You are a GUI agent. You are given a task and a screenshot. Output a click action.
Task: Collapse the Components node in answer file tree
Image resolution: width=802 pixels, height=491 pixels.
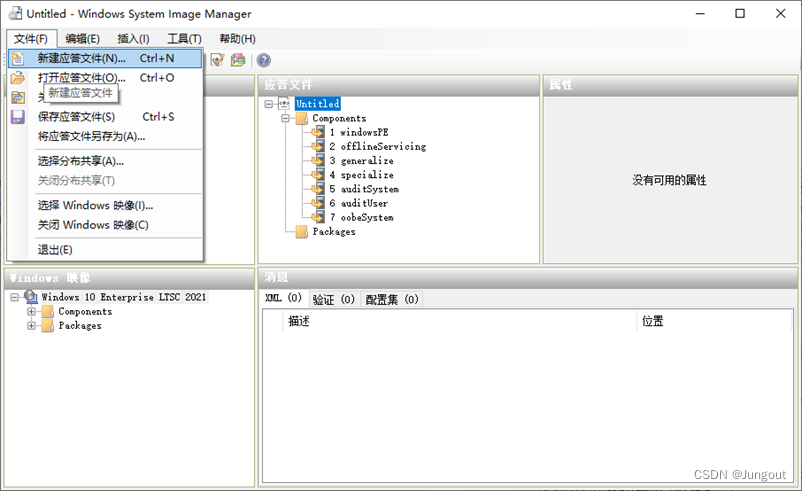pos(285,118)
